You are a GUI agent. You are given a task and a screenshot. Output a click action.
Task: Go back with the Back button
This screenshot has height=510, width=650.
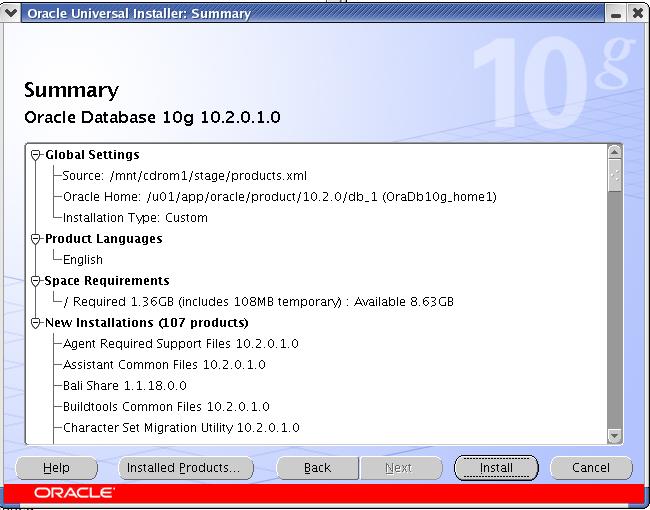317,468
